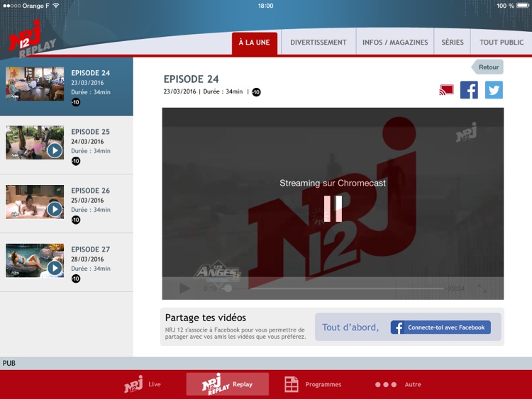Viewport: 532px width, 399px height.
Task: Toggle the player fullscreen icon
Action: click(483, 288)
